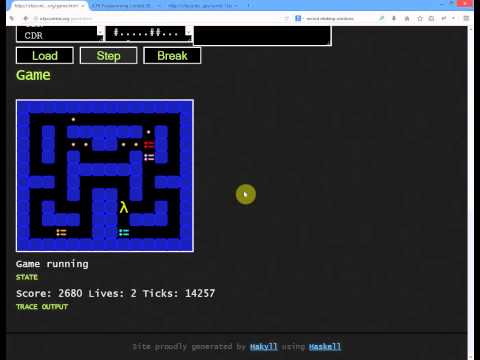
Task: Open the Hakyll link in footer
Action: [x=263, y=347]
